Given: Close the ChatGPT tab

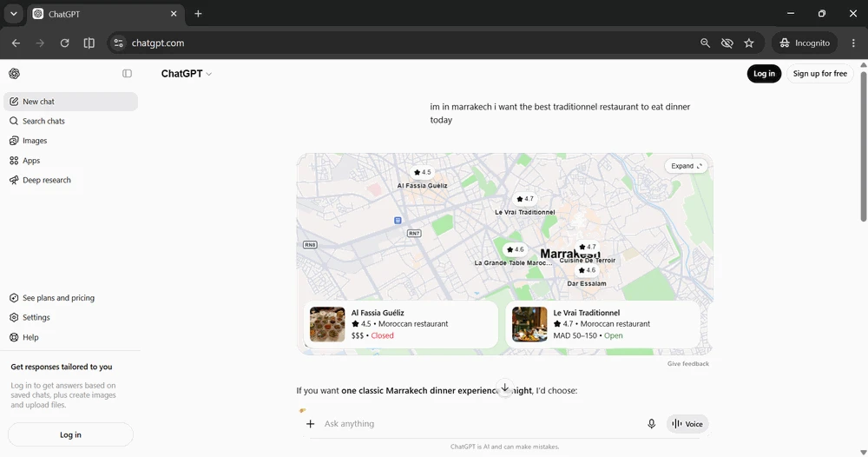Looking at the screenshot, I should (x=174, y=14).
